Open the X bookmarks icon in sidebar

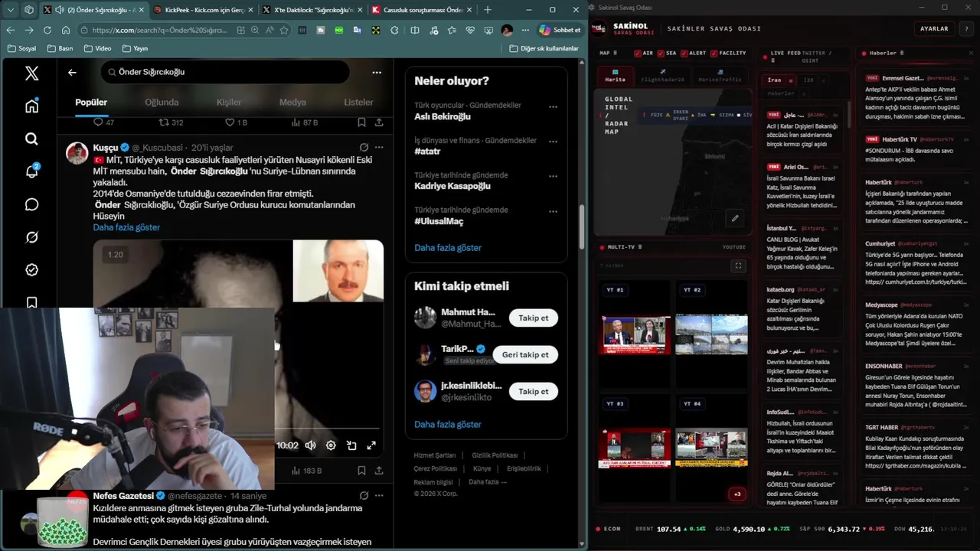click(x=31, y=302)
